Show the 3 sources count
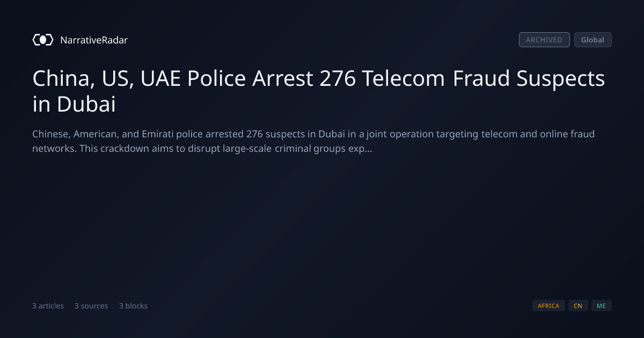Image resolution: width=644 pixels, height=338 pixels. pos(91,306)
